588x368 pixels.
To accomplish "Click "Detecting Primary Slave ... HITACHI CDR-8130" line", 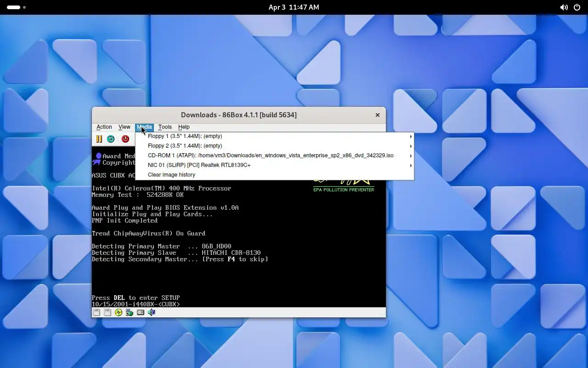I will pyautogui.click(x=176, y=253).
